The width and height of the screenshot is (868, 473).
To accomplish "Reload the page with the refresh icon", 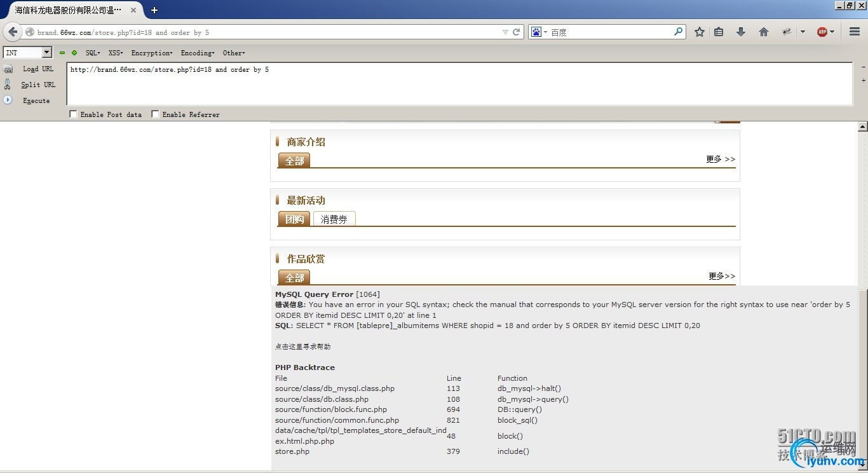I will pos(517,32).
